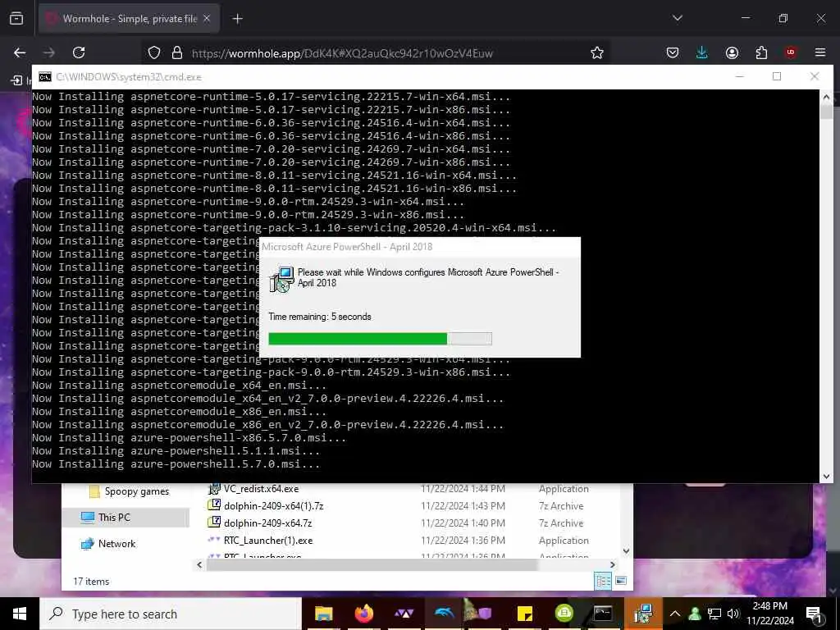Click the cmd.exe title bar icon
This screenshot has height=630, width=840.
pos(45,76)
